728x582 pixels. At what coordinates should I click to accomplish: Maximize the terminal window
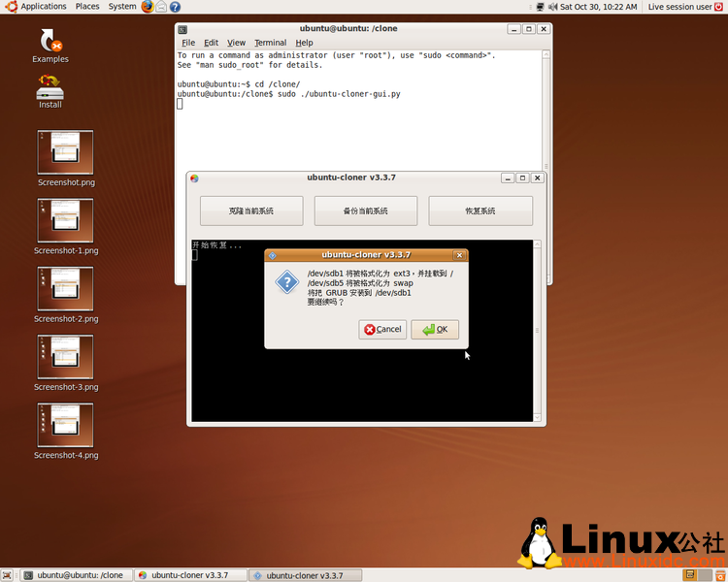coord(529,29)
